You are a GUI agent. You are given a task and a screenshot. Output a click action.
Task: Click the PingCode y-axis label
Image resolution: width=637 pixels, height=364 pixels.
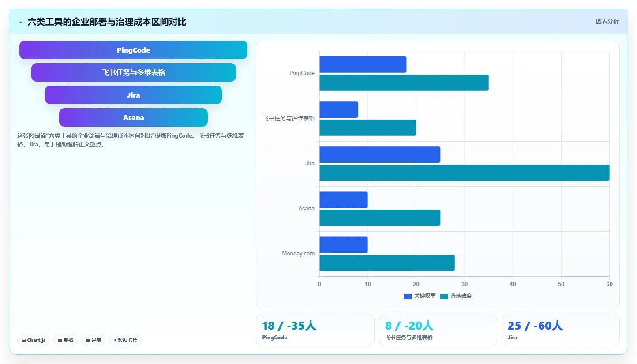[x=302, y=73]
